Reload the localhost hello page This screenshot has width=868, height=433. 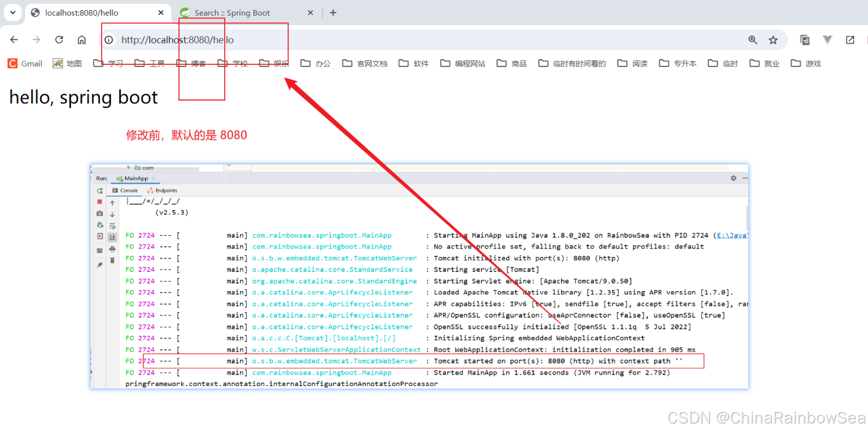coord(59,40)
